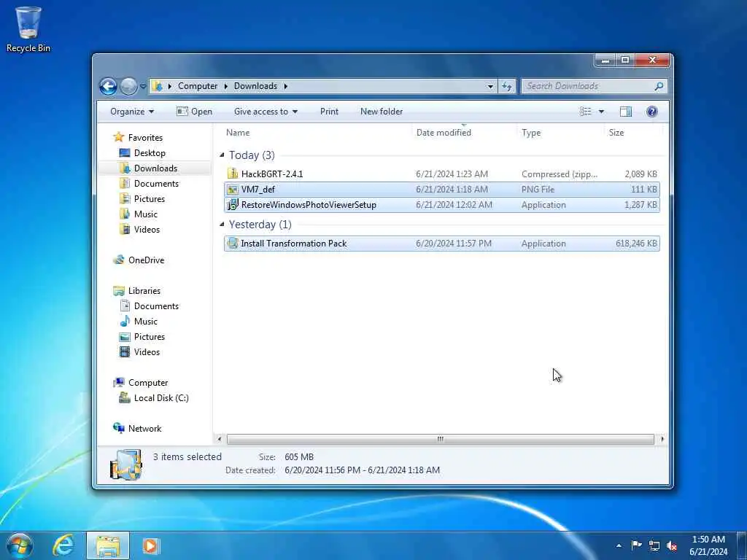The width and height of the screenshot is (747, 560).
Task: Select the VM7_def PNG file icon
Action: point(233,190)
